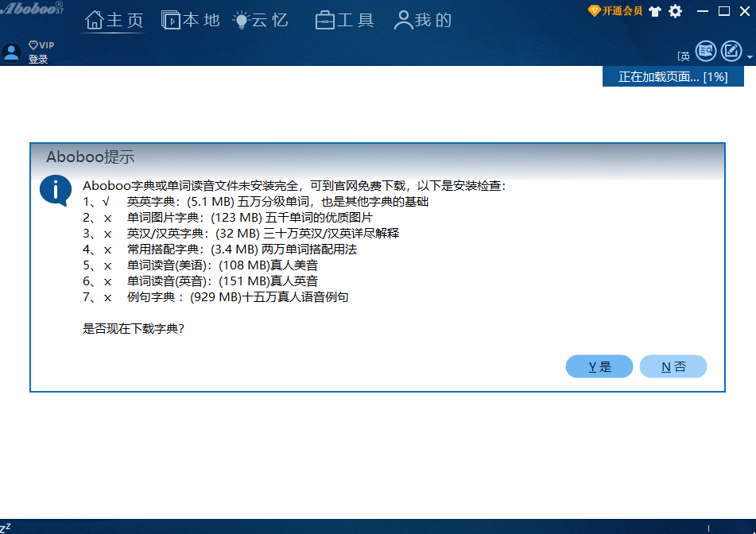Expand the dropdown arrow beside edit icon
The image size is (756, 534).
click(x=750, y=57)
